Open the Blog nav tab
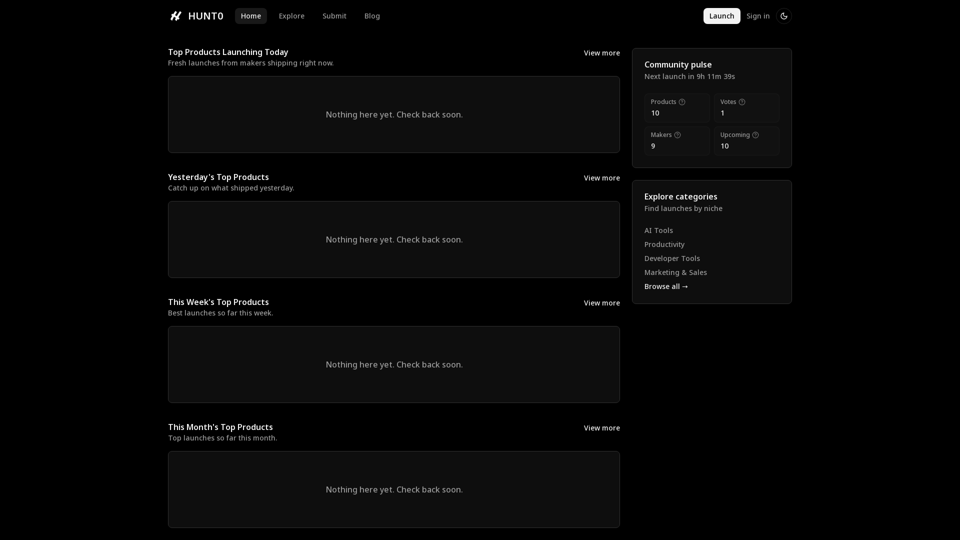 point(372,16)
